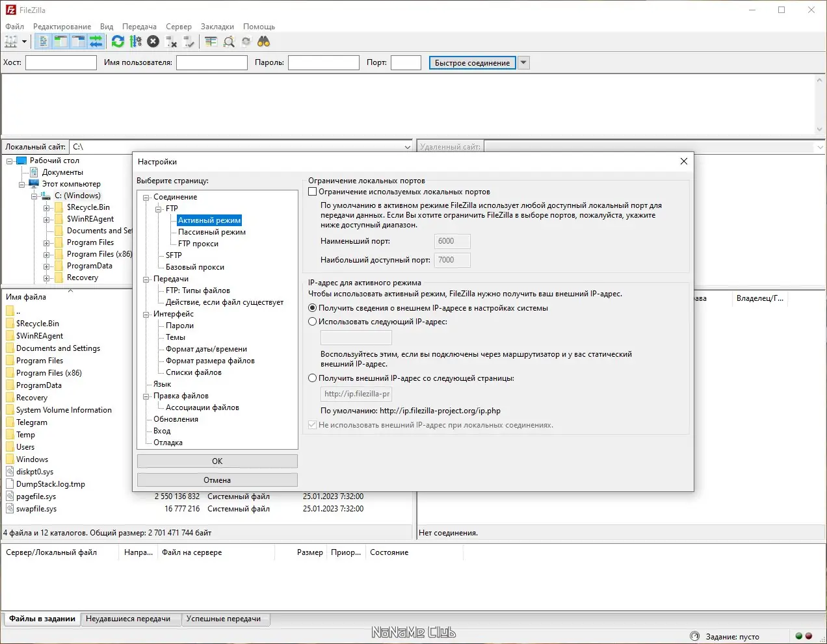Click the Документы icon in local tree

click(x=34, y=172)
